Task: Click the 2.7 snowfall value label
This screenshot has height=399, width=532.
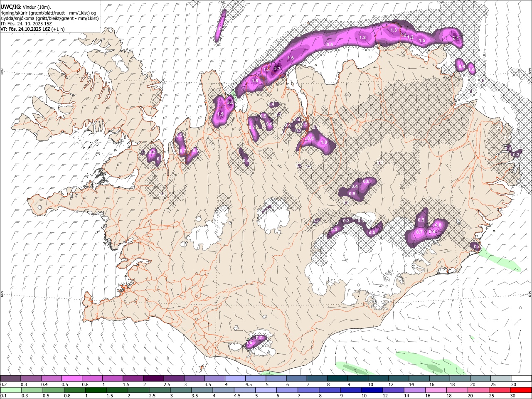Action: click(278, 69)
